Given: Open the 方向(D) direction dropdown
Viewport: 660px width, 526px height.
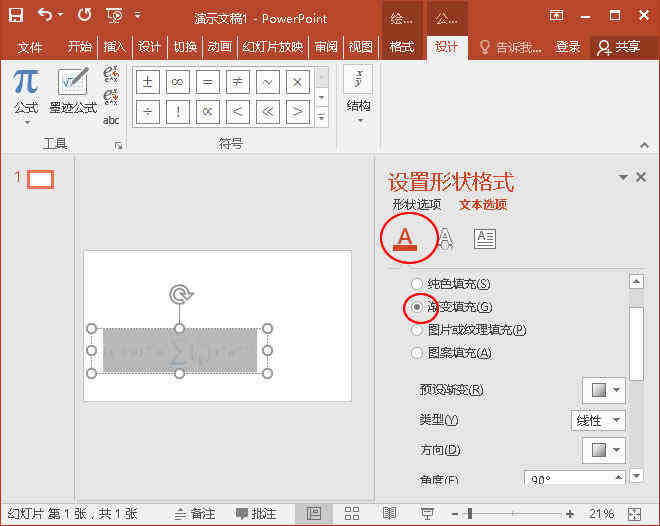Looking at the screenshot, I should (604, 450).
